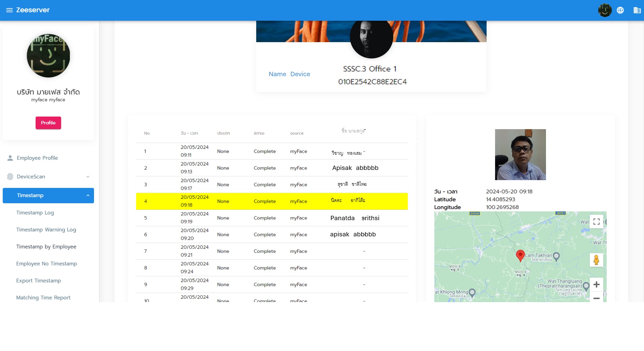Viewport: 644px width, 351px height.
Task: Select row 3 at 09:17
Action: (272, 185)
